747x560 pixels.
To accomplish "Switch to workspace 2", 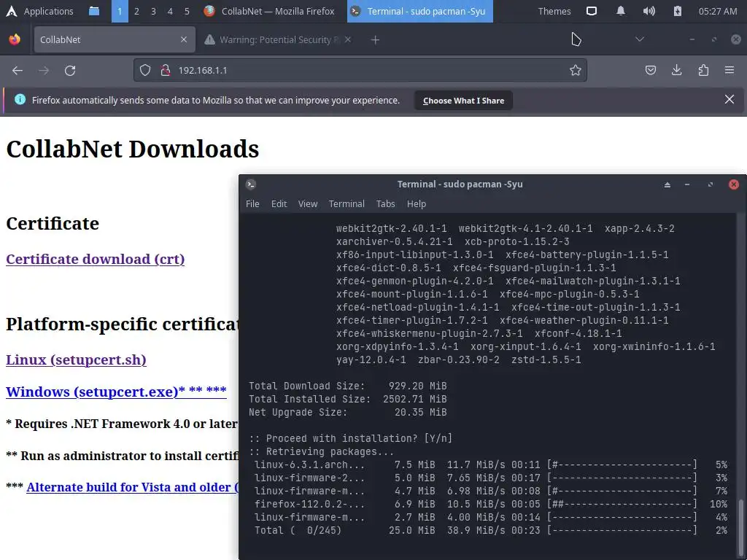I will pyautogui.click(x=136, y=11).
